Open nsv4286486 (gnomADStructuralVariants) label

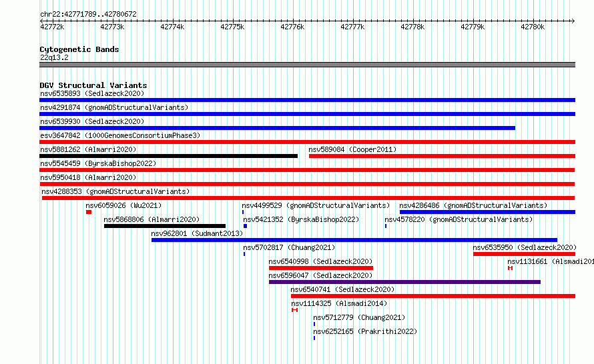pos(474,205)
